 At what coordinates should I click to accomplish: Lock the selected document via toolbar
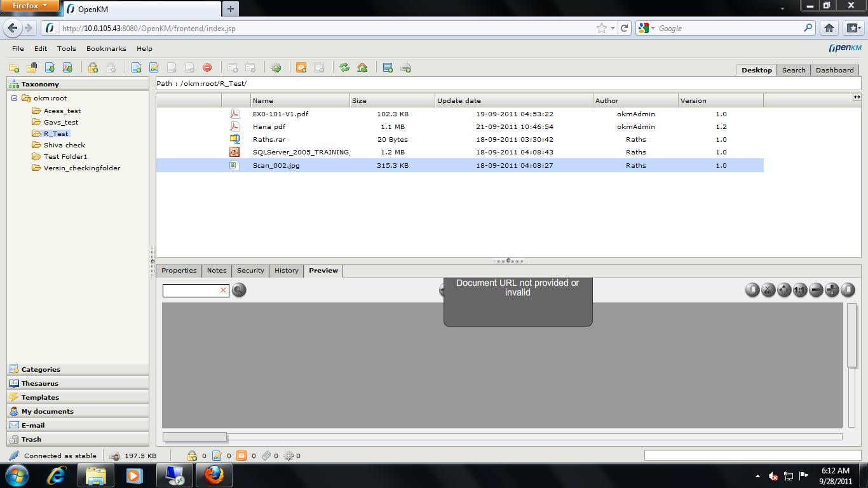(x=93, y=68)
